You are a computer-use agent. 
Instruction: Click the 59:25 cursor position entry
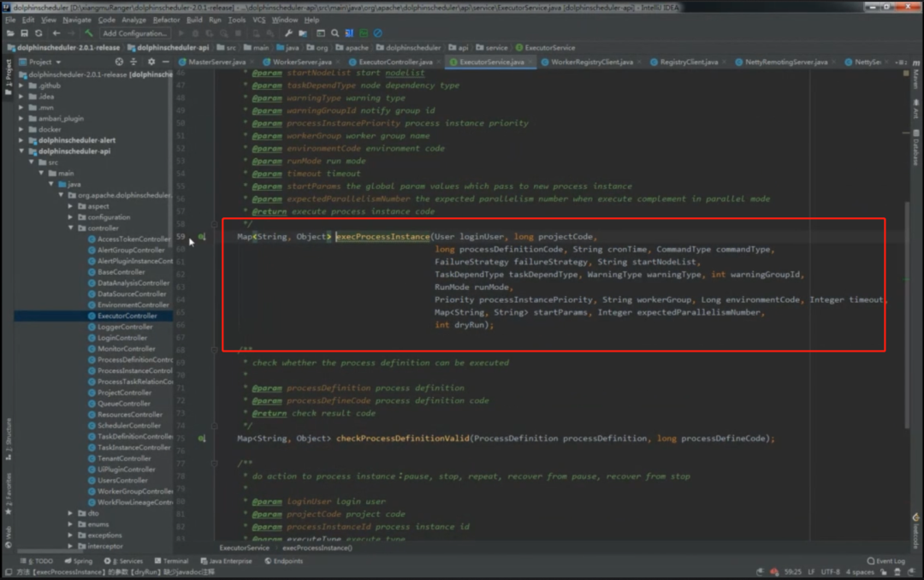coord(792,571)
